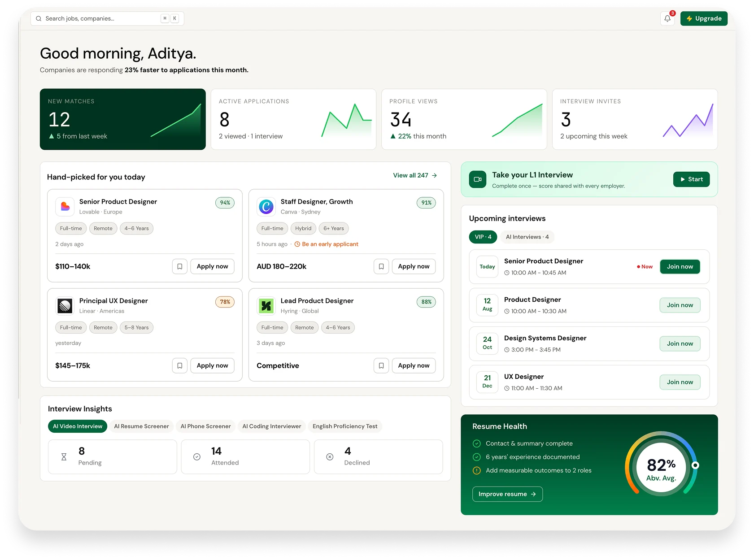Apply now to Senior Product Designer at Lovable
754x560 pixels.
pyautogui.click(x=212, y=266)
